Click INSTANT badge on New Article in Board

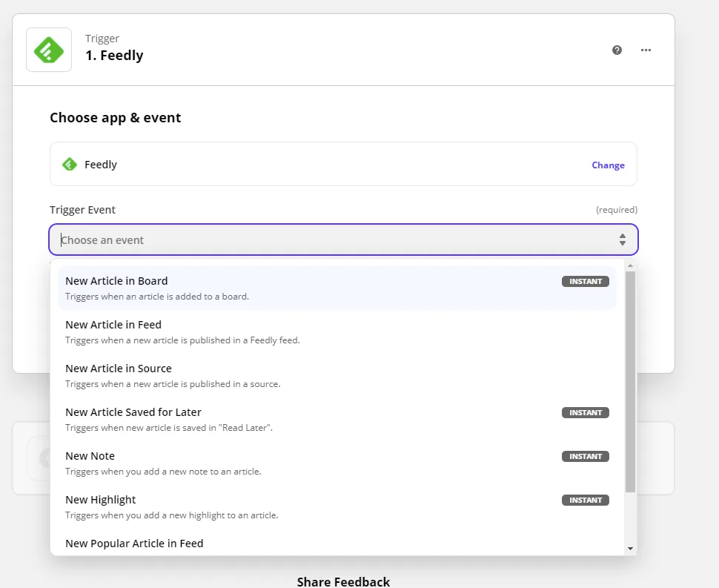pos(585,281)
